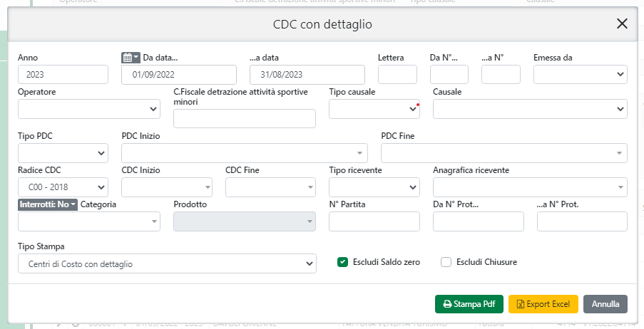Open the PDC Inizio combo box

tap(245, 153)
